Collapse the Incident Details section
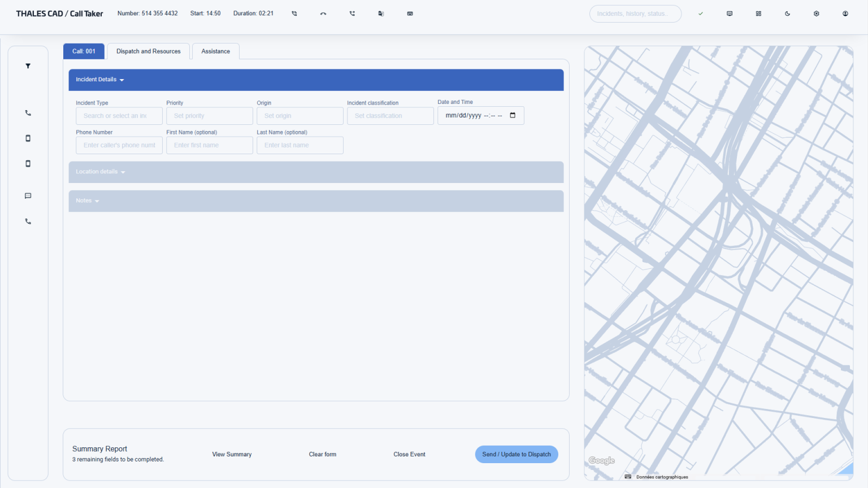Screen dimensions: 868x488 (x=100, y=80)
